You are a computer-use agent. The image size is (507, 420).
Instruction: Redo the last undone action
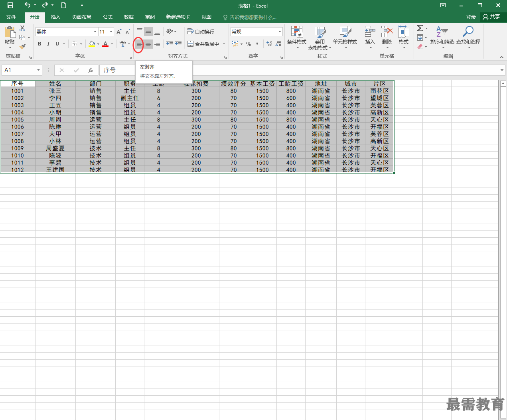pos(45,5)
